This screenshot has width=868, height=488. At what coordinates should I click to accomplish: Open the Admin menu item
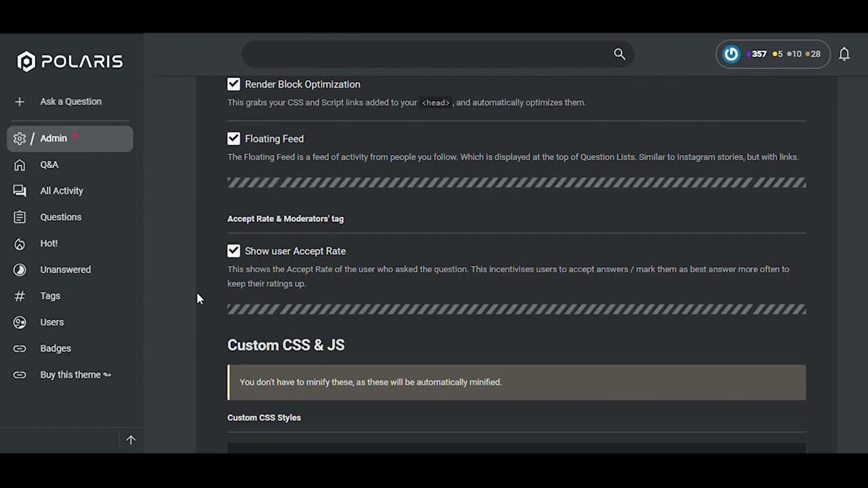[x=54, y=138]
